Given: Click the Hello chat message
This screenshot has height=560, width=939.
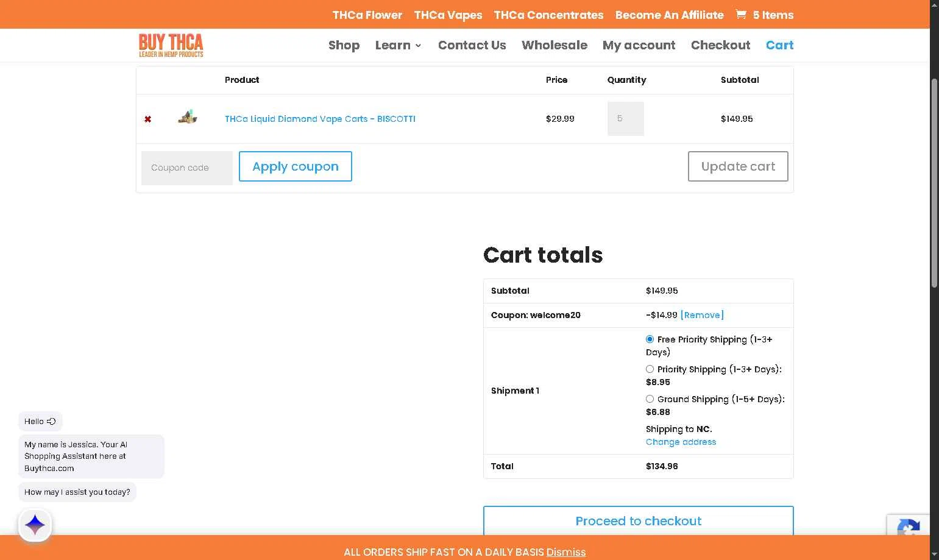Looking at the screenshot, I should click(x=40, y=421).
